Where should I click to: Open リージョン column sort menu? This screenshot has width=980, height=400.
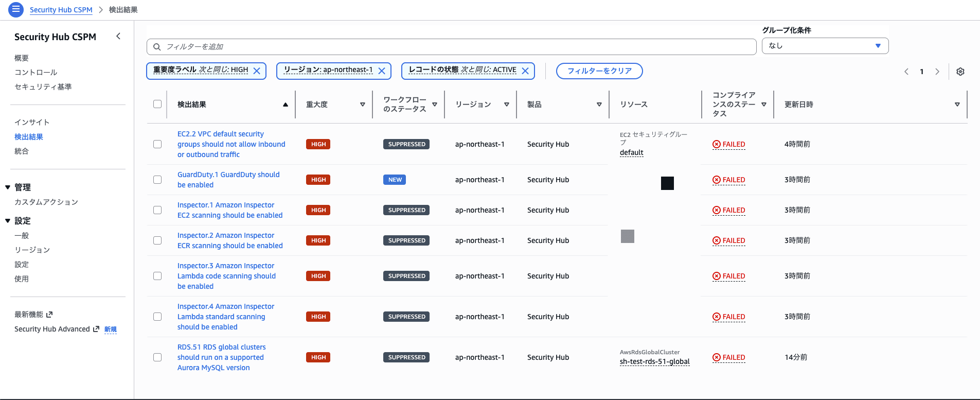(507, 105)
